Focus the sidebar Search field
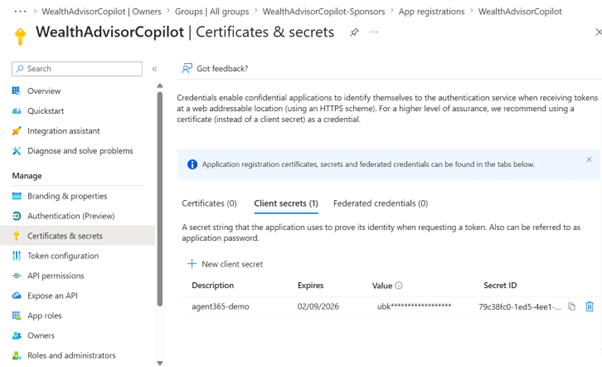This screenshot has height=367, width=602. [x=77, y=69]
